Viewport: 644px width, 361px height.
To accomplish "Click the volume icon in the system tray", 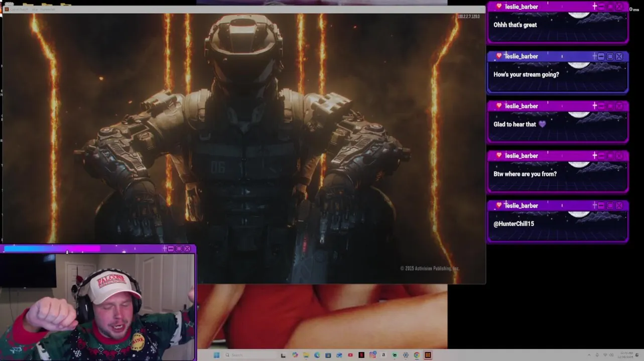I will pos(611,355).
